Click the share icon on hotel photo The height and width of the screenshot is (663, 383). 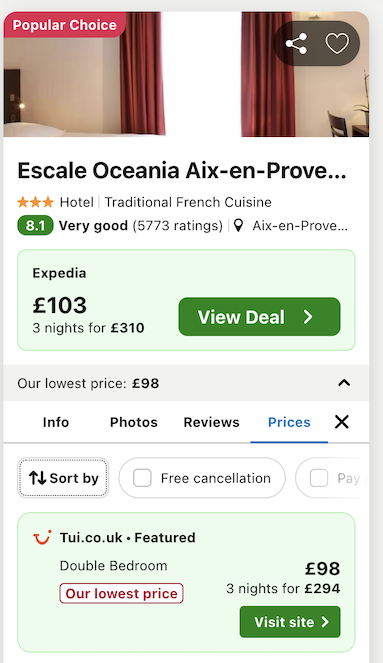click(296, 44)
